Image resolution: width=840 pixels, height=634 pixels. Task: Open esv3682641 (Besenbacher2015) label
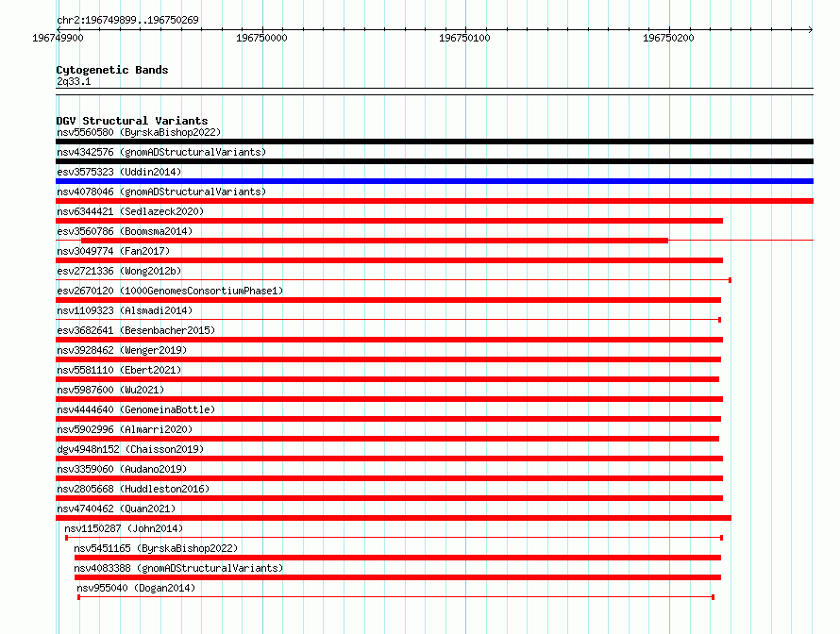(136, 330)
